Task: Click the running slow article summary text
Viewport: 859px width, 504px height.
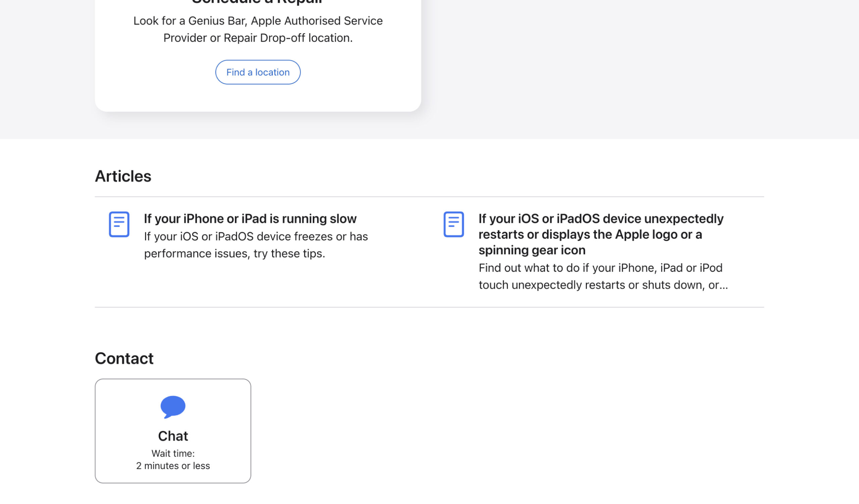Action: point(256,244)
